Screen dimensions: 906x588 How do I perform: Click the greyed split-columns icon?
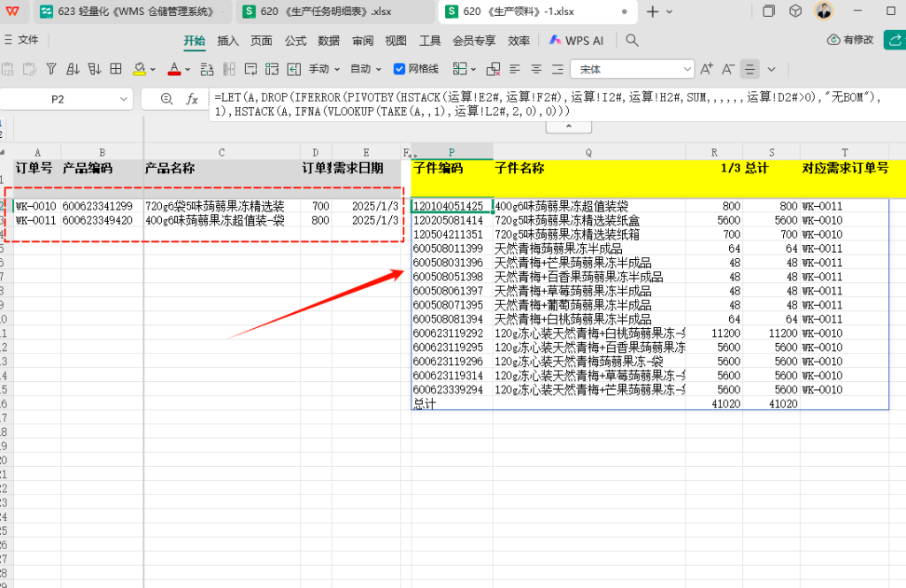[229, 69]
